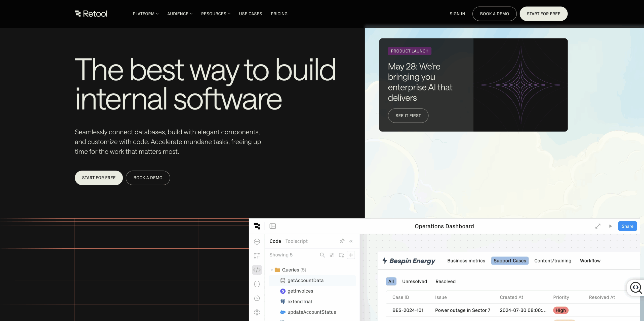Click the Issue column header

[441, 297]
